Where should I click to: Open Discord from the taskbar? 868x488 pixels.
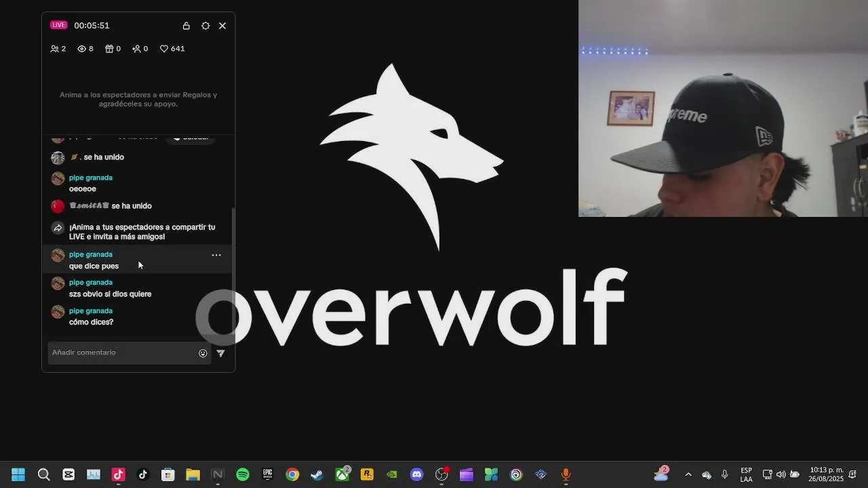(x=417, y=474)
